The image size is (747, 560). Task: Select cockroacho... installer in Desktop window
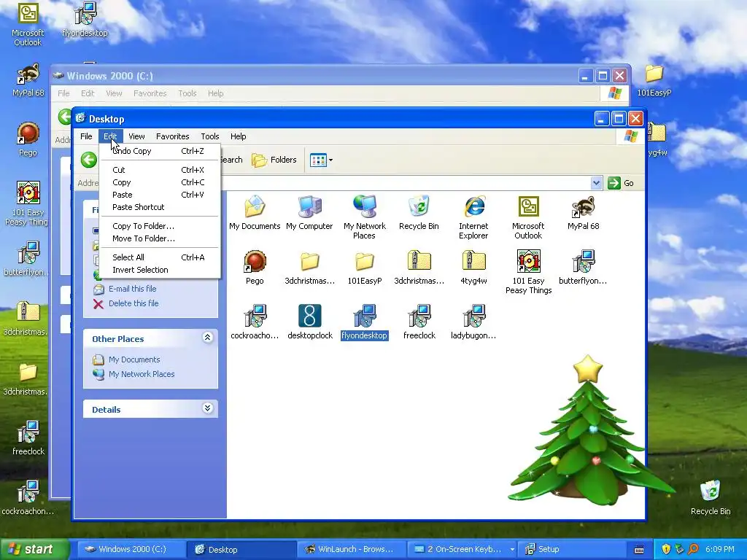(x=255, y=322)
